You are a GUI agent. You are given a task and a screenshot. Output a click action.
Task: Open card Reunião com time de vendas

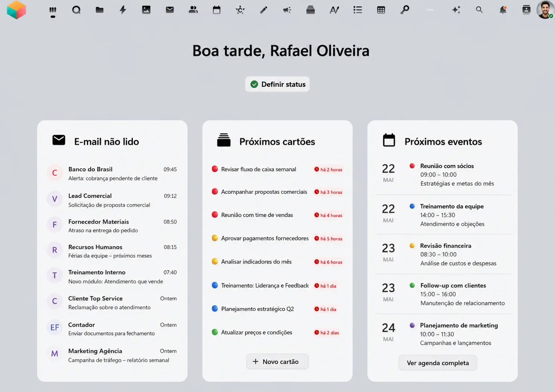277,215
